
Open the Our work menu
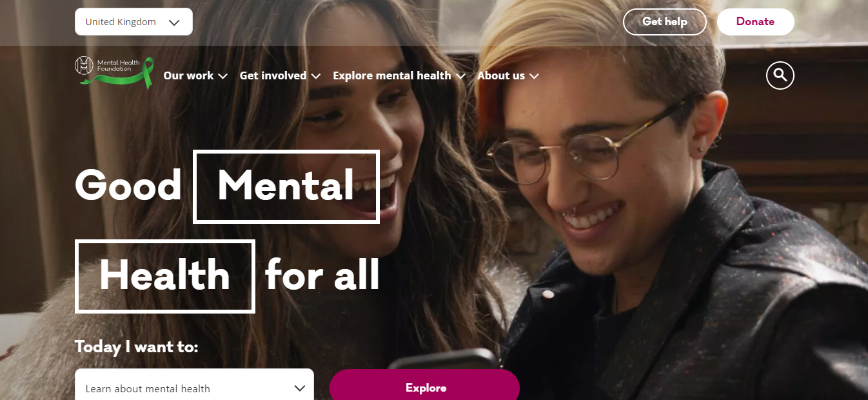pyautogui.click(x=195, y=75)
